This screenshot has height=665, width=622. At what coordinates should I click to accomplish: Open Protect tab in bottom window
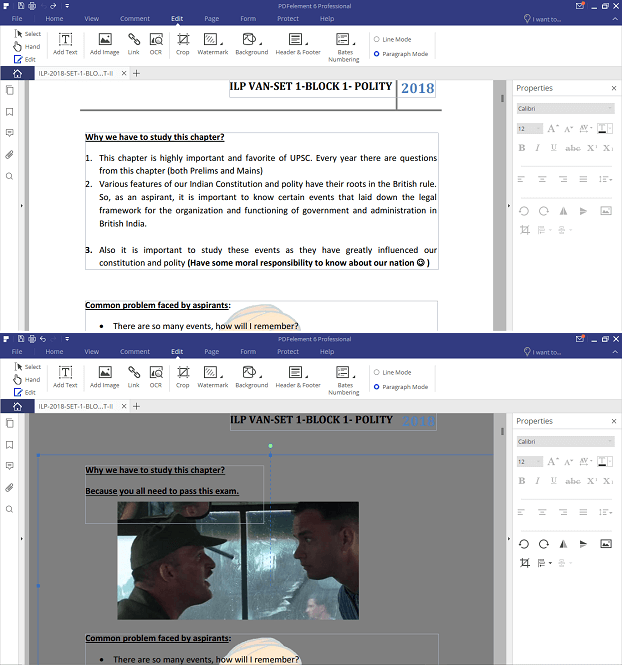click(288, 352)
